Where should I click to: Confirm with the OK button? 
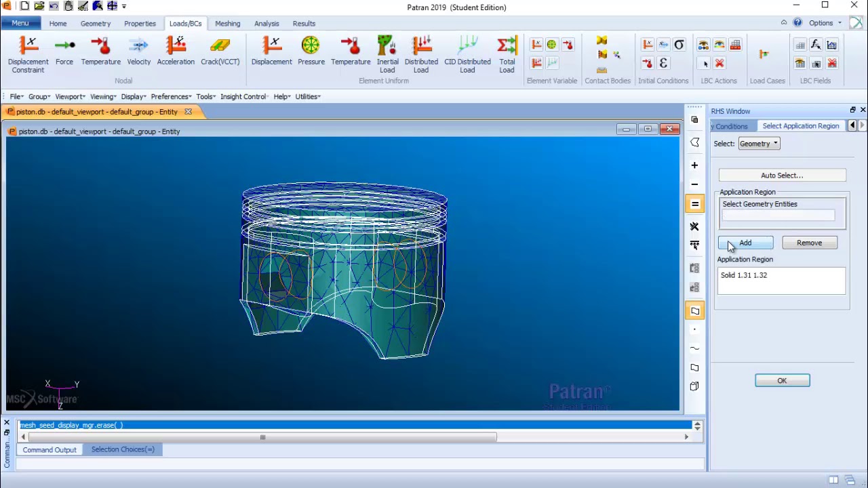pos(782,381)
